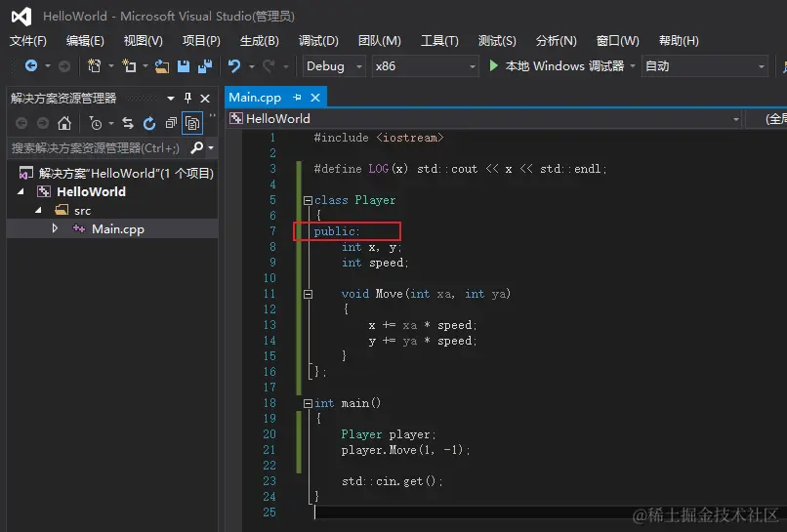This screenshot has height=532, width=787.
Task: Click the Visual Studio logo icon
Action: point(21,17)
